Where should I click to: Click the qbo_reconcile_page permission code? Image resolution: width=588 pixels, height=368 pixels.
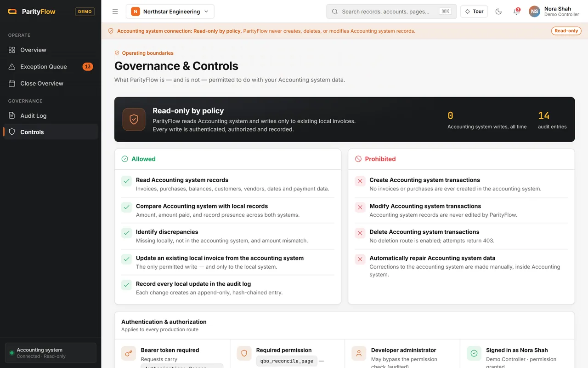[x=287, y=361]
